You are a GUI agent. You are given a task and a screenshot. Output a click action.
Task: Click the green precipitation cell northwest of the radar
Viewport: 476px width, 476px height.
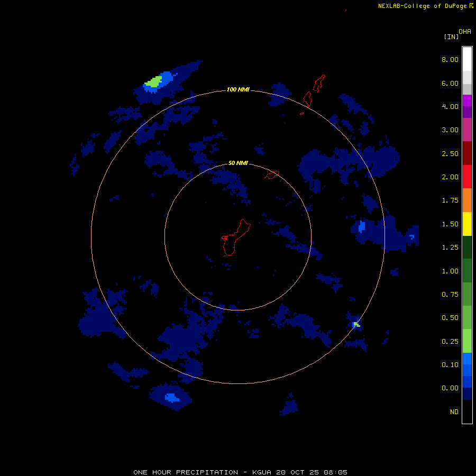pos(154,82)
